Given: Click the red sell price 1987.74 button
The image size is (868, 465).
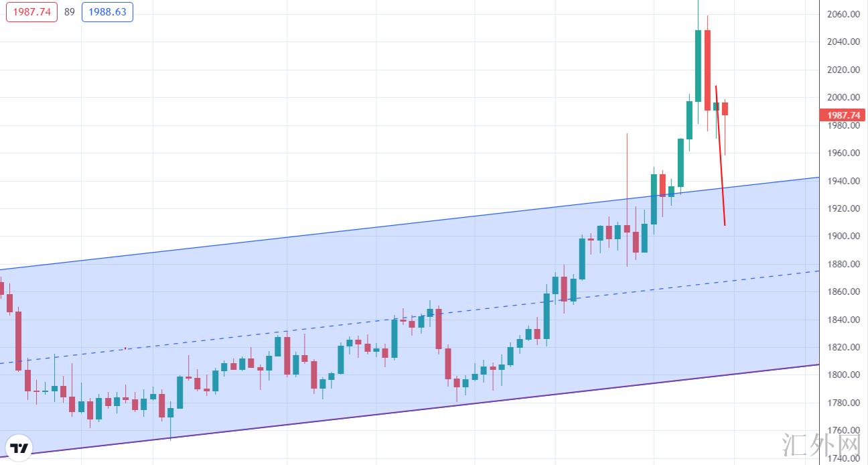Looking at the screenshot, I should point(32,12).
